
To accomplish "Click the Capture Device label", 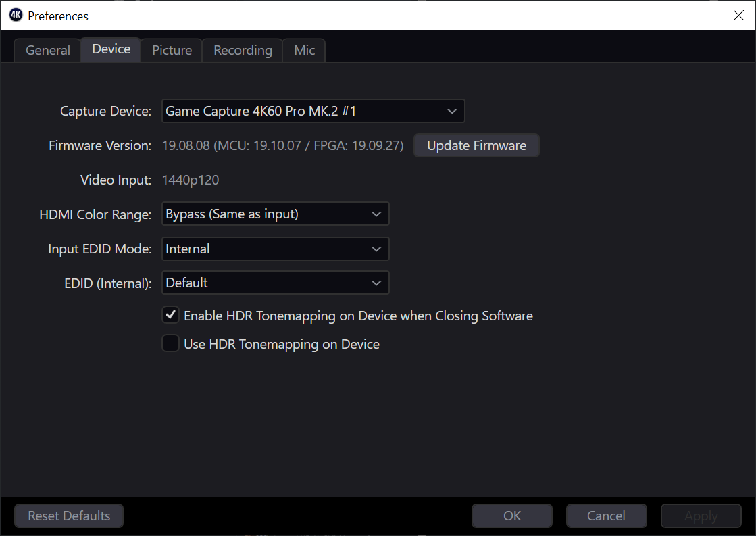I will click(105, 111).
